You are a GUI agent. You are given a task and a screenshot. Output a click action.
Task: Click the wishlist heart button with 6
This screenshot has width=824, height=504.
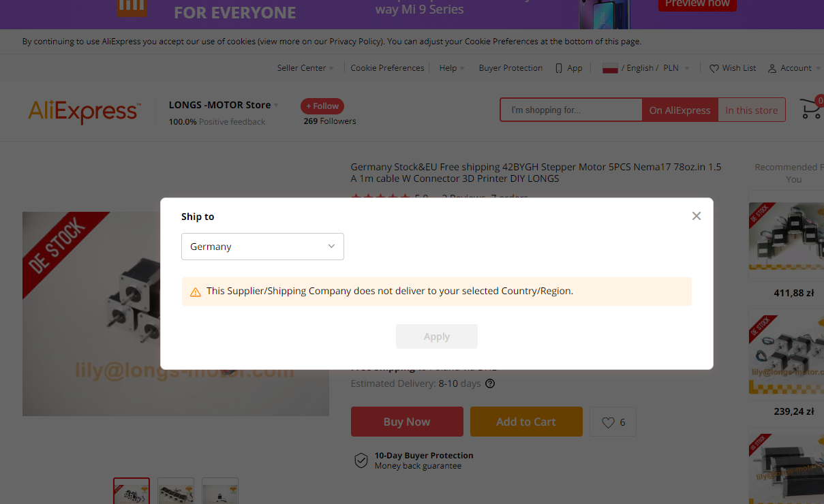tap(613, 422)
